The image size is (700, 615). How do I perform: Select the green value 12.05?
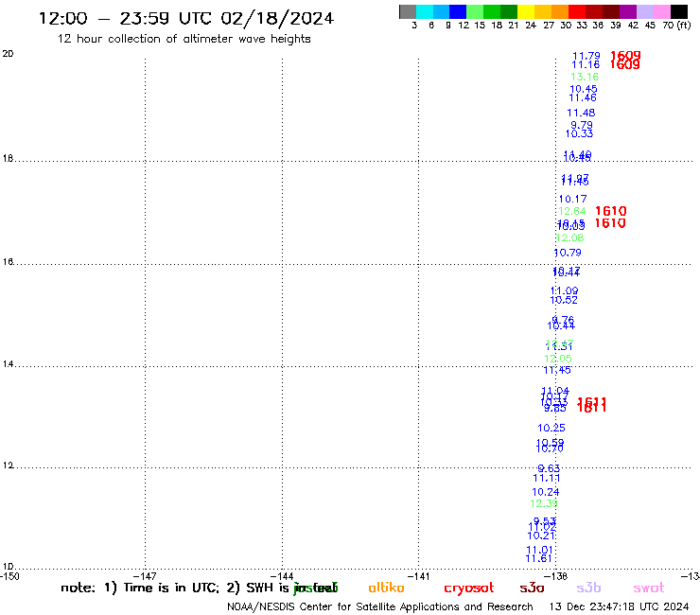[x=557, y=359]
